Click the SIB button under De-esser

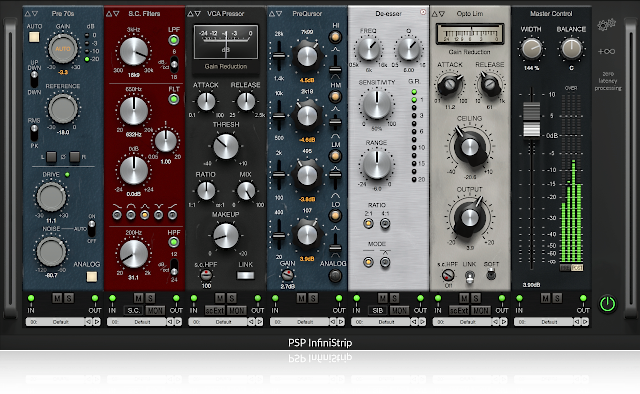coord(378,311)
